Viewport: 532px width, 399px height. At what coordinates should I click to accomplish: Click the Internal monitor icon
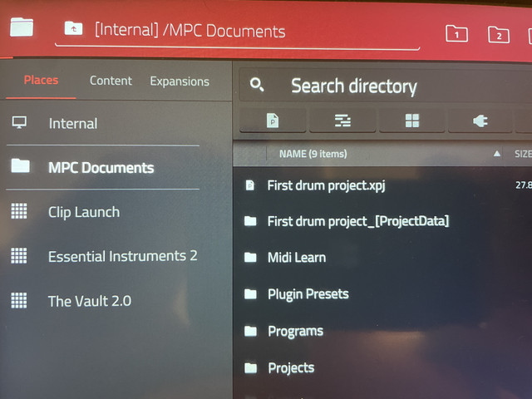point(19,122)
